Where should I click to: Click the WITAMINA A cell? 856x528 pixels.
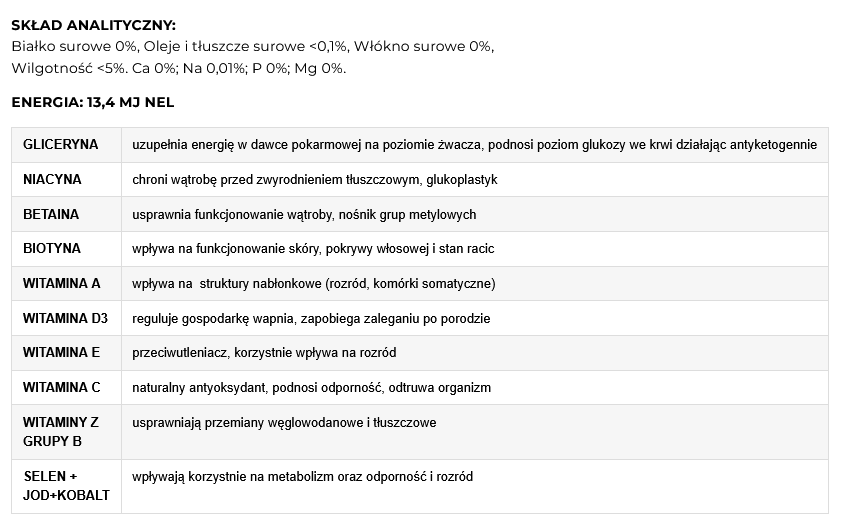click(x=67, y=283)
